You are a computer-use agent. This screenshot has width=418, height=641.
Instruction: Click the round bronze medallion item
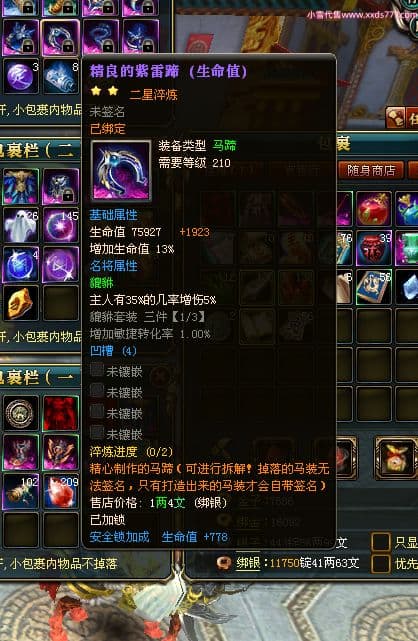pyautogui.click(x=21, y=413)
